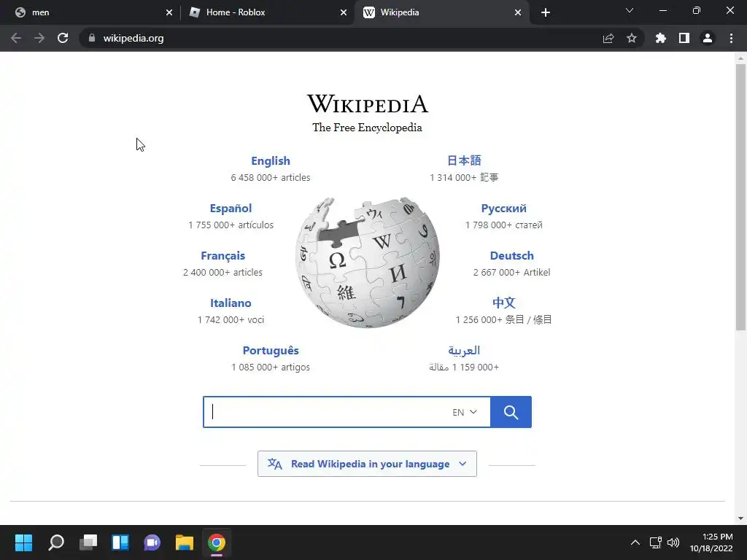This screenshot has width=747, height=560.
Task: Open Português Wikipedia link
Action: (271, 351)
